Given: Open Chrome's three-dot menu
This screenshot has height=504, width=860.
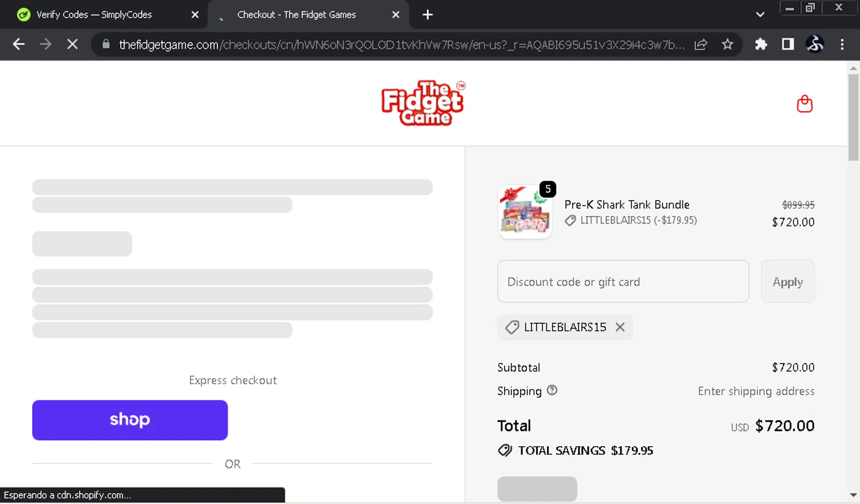Looking at the screenshot, I should (x=842, y=44).
